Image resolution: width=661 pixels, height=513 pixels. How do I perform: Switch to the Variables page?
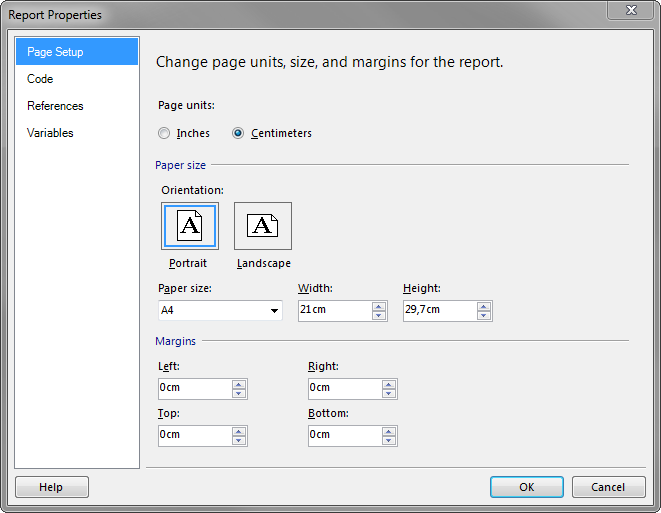tap(77, 133)
